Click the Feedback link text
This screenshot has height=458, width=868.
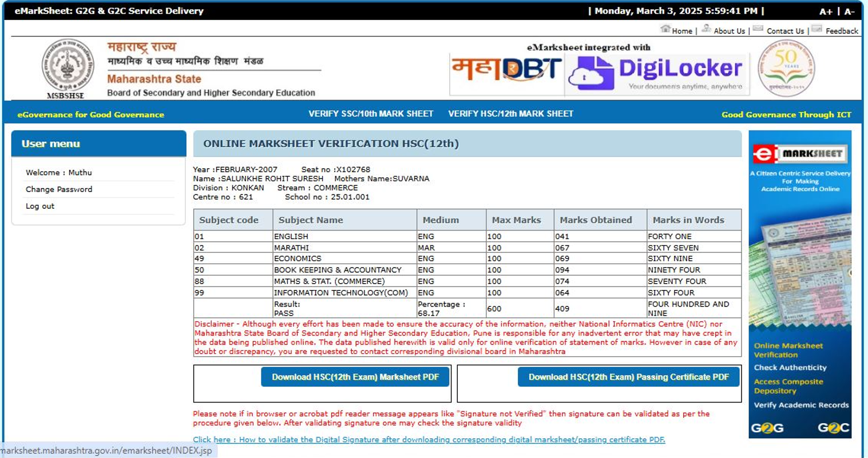click(x=841, y=31)
